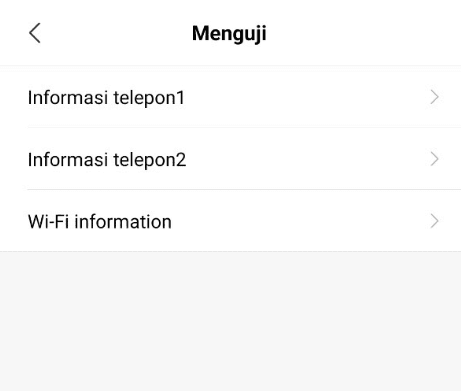
Task: Open Informasi telepon2
Action: pyautogui.click(x=230, y=159)
